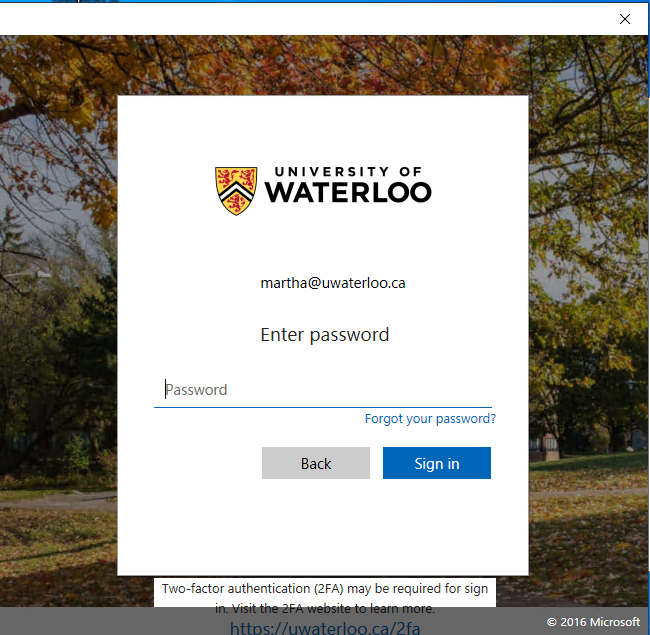The image size is (650, 635).
Task: Click the two-factor authentication notice's first line
Action: pyautogui.click(x=325, y=590)
